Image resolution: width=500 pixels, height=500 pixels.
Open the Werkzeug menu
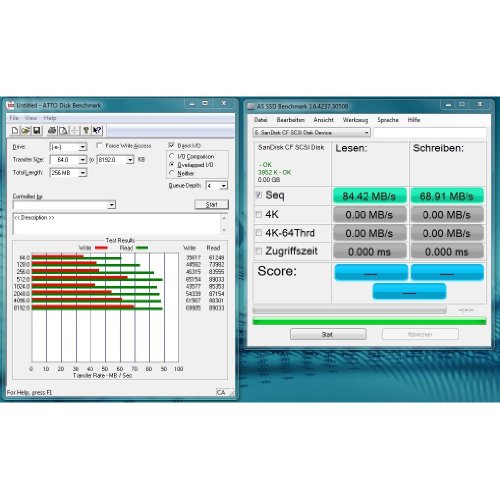point(355,120)
